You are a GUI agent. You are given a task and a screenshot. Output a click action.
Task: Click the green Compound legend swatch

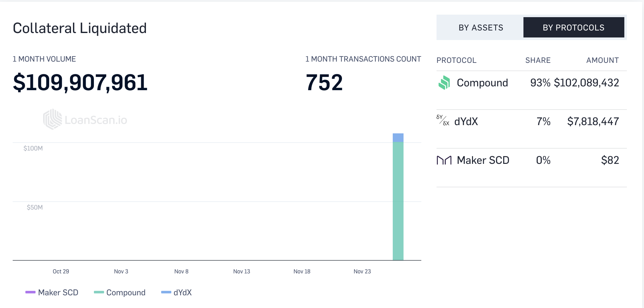click(99, 292)
